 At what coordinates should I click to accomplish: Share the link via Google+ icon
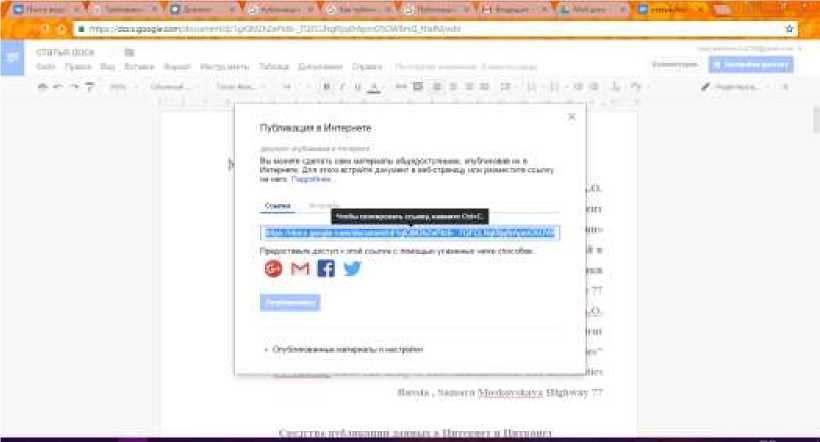(x=273, y=269)
